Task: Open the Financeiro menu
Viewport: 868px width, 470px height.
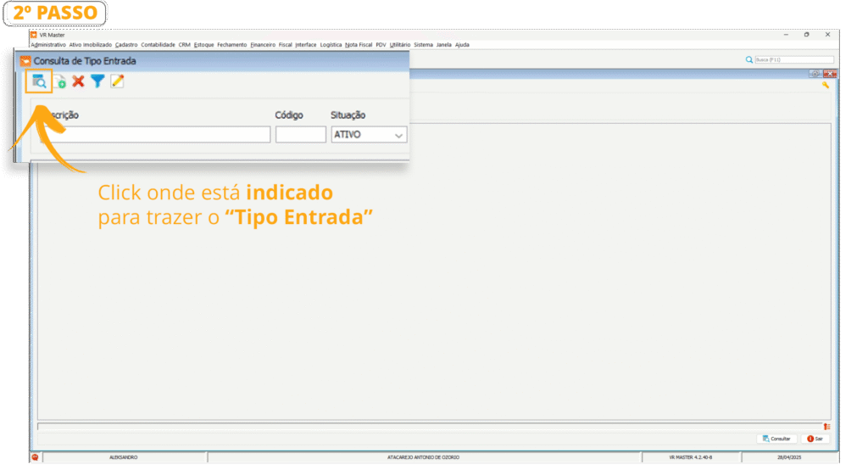Action: [x=263, y=45]
